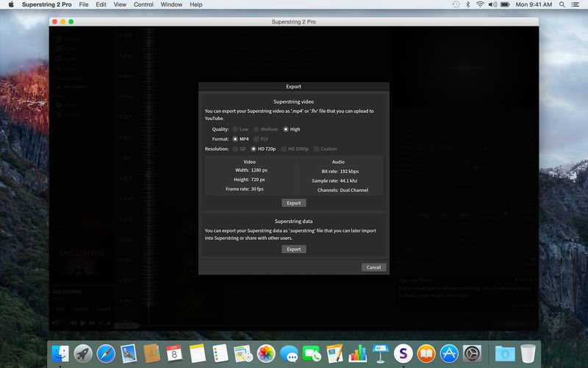
Task: Launch Safari from the dock
Action: click(106, 353)
